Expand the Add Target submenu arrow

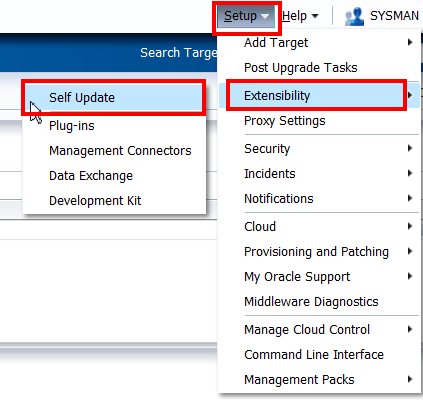click(x=410, y=42)
